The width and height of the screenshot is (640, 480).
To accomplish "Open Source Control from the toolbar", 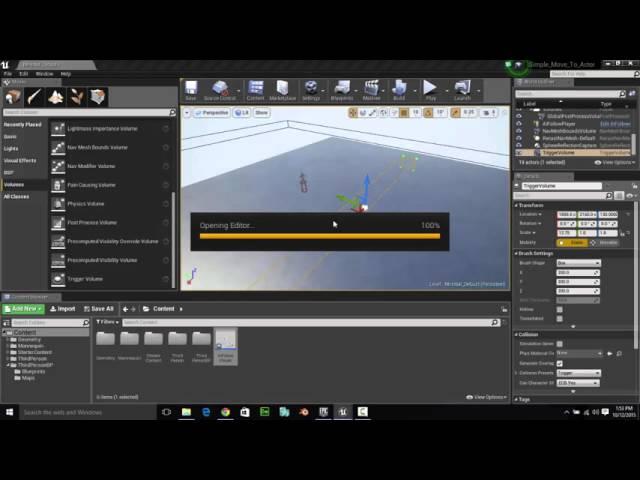I will [220, 90].
